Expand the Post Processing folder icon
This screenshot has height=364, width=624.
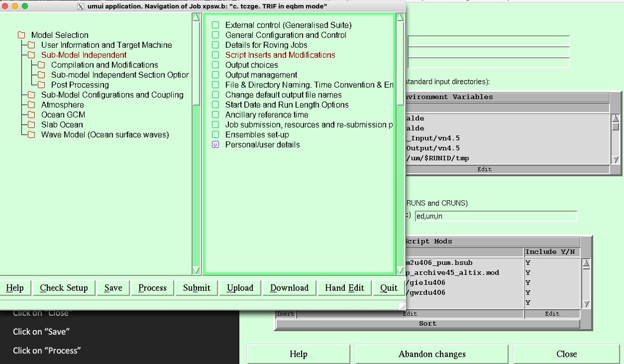point(41,85)
